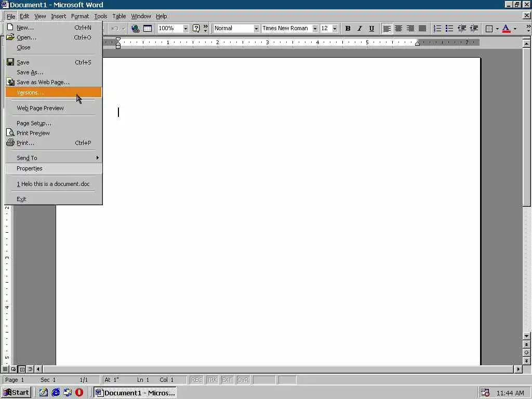Viewport: 532px width, 399px height.
Task: Click the Undo arrow toolbar icon
Action: (x=115, y=29)
